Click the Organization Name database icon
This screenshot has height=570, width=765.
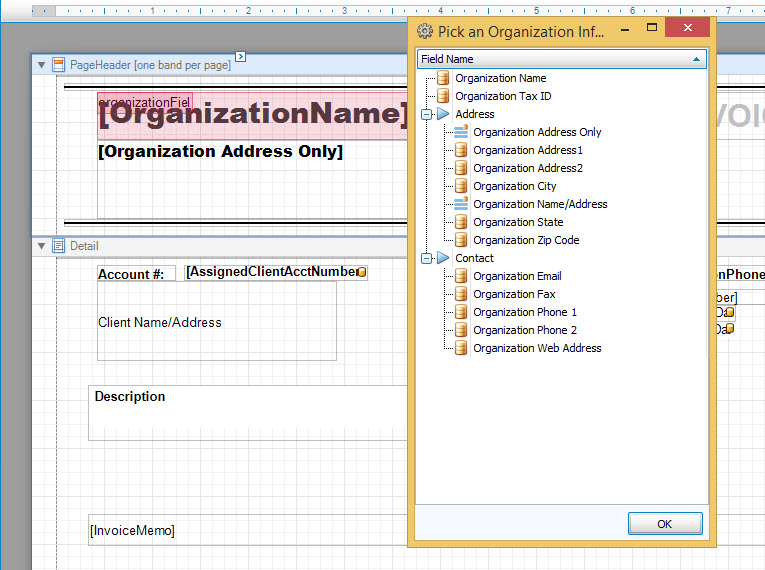pyautogui.click(x=443, y=78)
